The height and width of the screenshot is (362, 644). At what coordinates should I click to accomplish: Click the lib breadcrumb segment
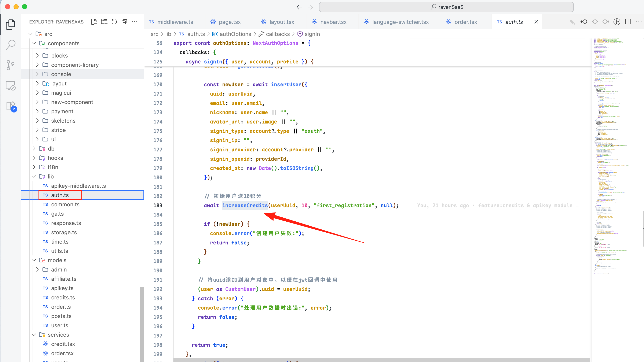click(x=168, y=34)
